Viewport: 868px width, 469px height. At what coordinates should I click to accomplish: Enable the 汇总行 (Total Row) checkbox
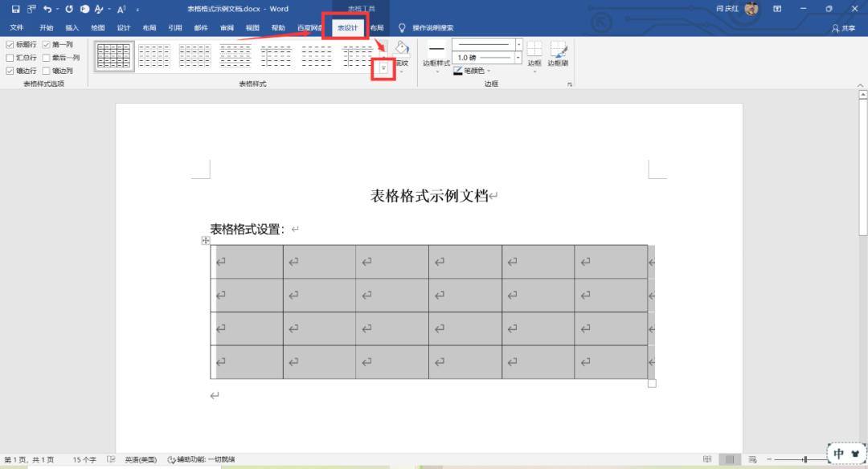10,58
